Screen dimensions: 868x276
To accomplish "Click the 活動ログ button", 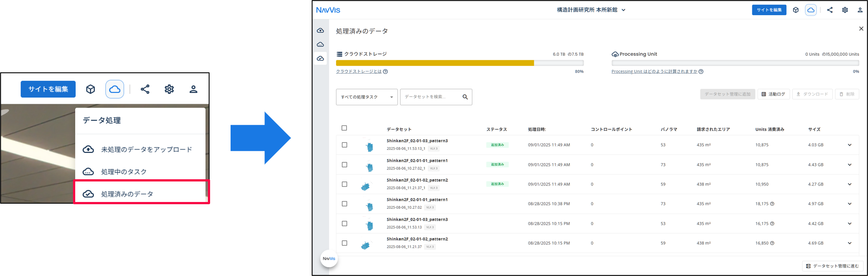I will (x=774, y=94).
